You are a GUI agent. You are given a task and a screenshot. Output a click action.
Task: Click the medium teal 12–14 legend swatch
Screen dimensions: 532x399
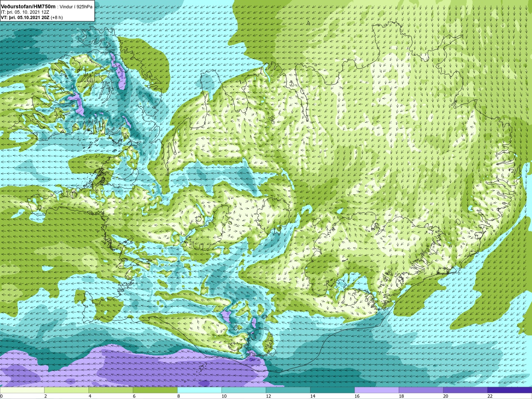(x=288, y=390)
